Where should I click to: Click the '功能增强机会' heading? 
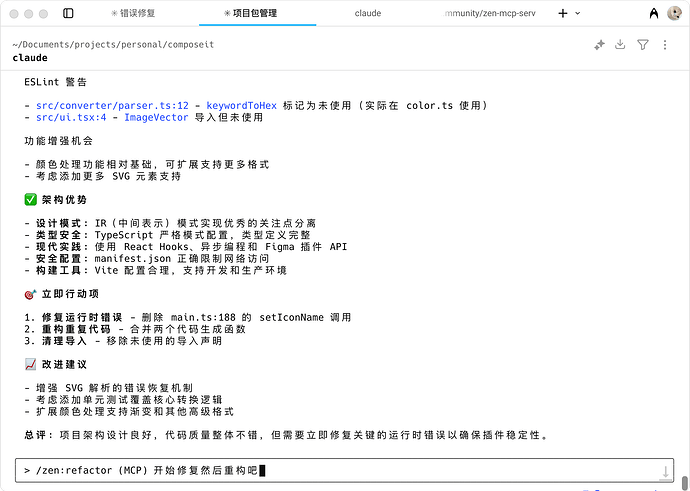click(x=59, y=141)
